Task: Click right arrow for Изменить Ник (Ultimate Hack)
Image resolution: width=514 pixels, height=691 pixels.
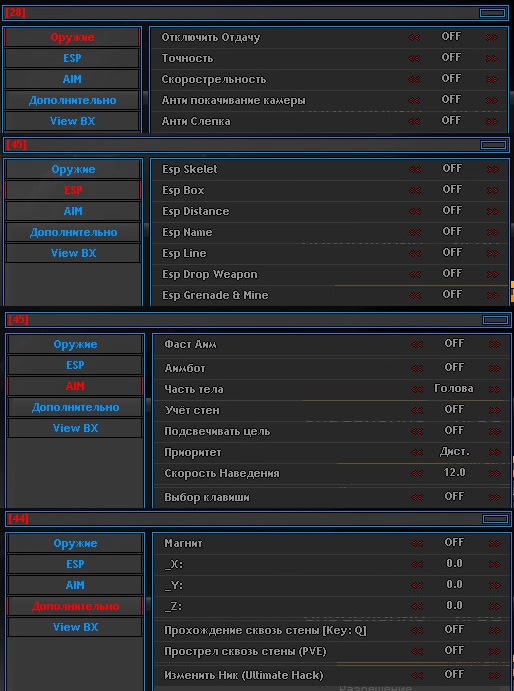Action: (494, 675)
